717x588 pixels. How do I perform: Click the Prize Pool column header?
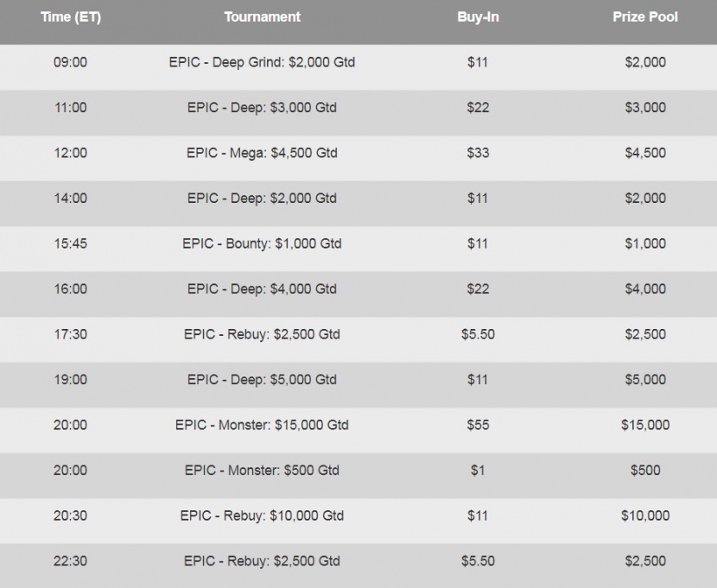[x=645, y=17]
